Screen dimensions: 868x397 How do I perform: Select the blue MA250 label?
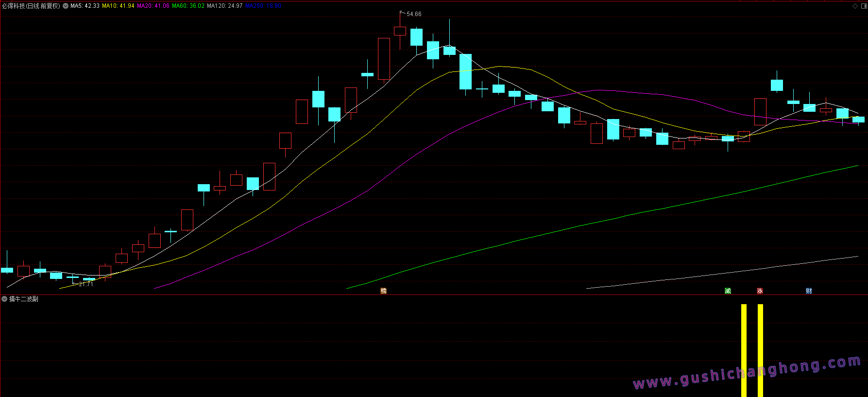pyautogui.click(x=263, y=6)
